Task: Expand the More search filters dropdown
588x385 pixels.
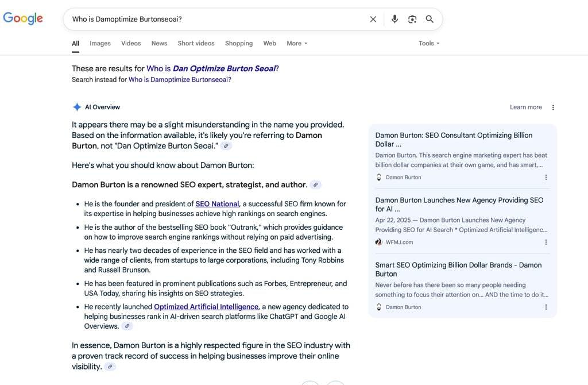Action: point(297,44)
